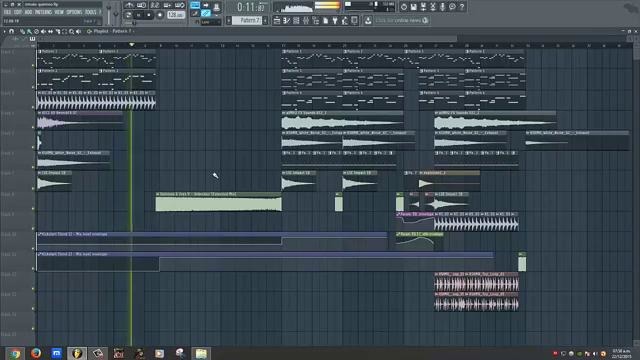Image resolution: width=640 pixels, height=360 pixels.
Task: Expand the arrow after Playlist title
Action: coord(133,31)
